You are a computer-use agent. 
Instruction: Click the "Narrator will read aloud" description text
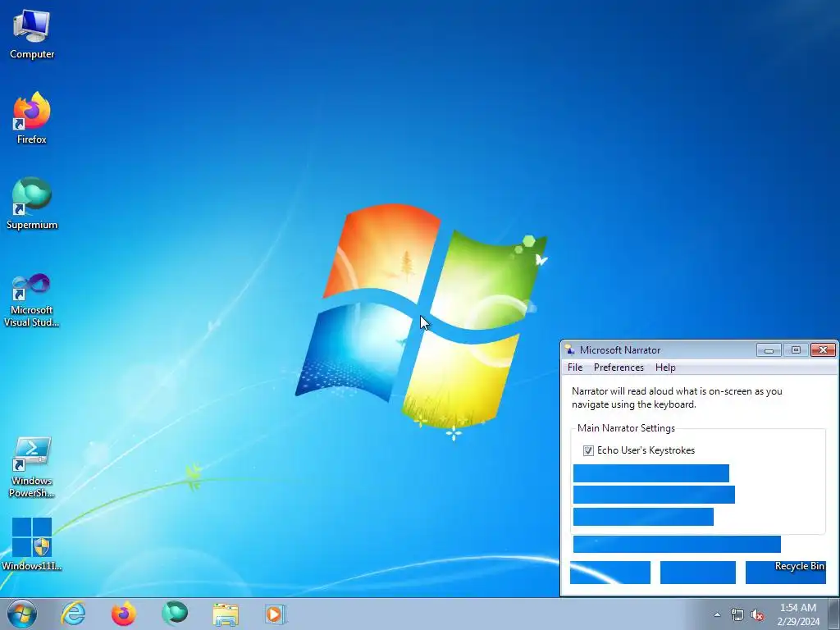677,398
